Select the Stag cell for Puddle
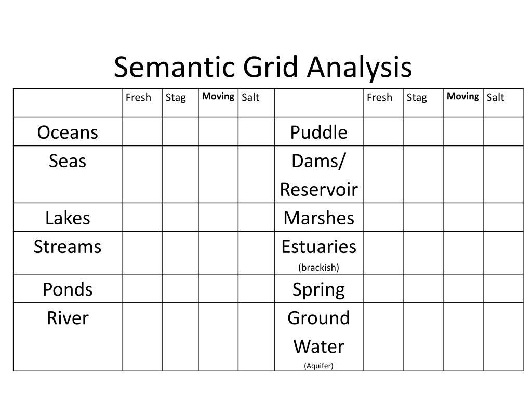 tap(423, 131)
